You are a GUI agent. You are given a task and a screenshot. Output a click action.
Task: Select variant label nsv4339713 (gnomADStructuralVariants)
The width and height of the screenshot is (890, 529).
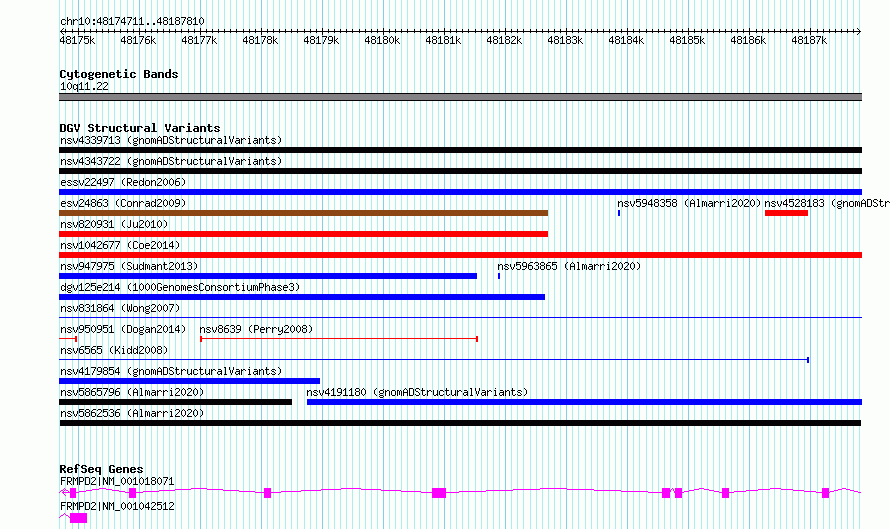click(171, 141)
